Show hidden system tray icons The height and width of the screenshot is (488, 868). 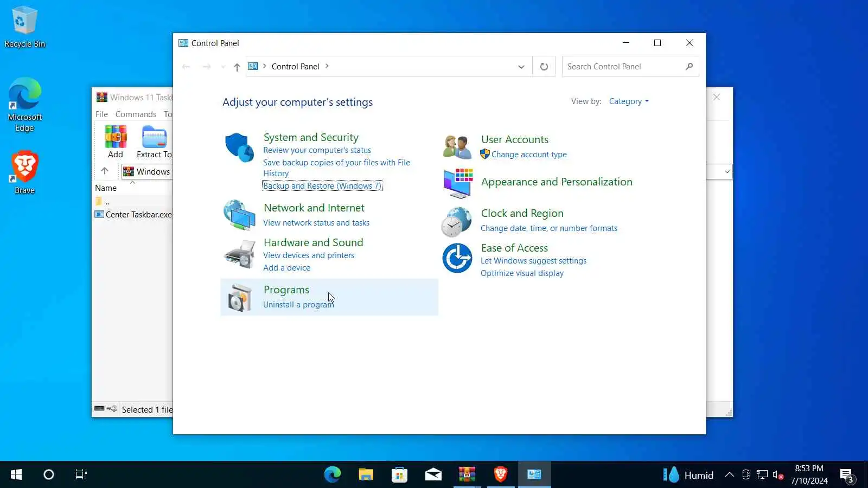(x=730, y=476)
